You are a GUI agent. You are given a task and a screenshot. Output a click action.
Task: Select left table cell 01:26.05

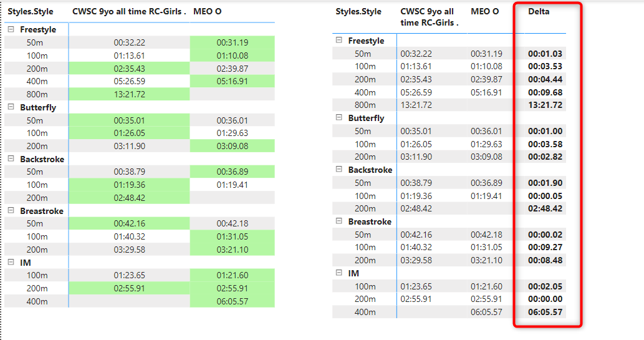[130, 133]
